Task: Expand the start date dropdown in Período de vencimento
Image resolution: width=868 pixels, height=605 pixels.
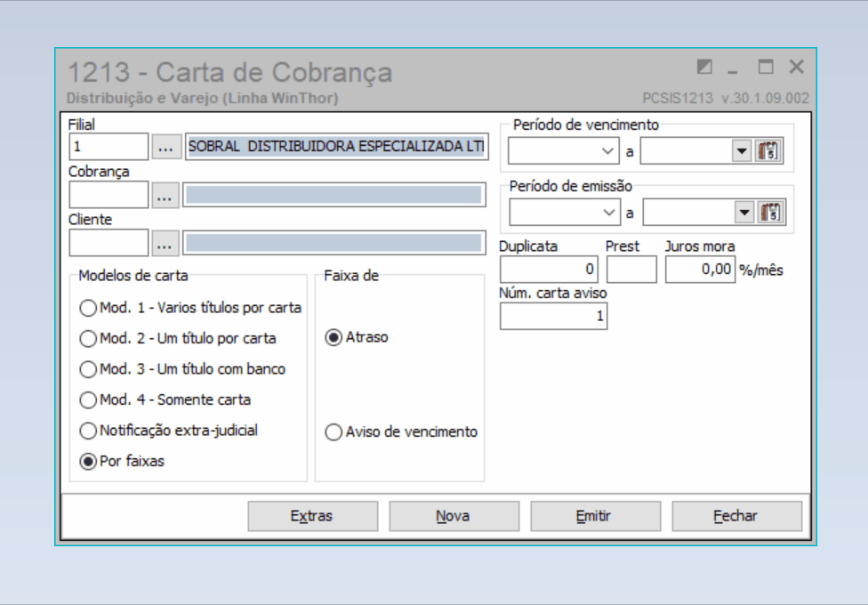Action: 607,150
